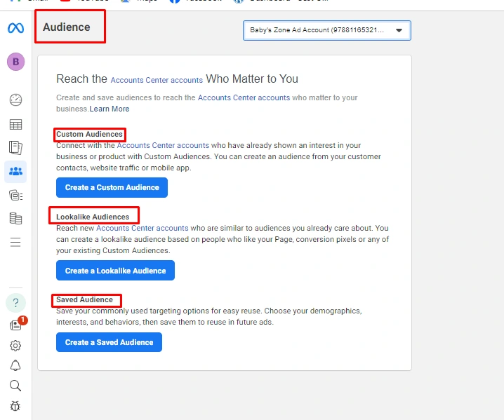Viewport: 504px width, 420px height.
Task: Open Settings gear icon in sidebar
Action: [15, 346]
